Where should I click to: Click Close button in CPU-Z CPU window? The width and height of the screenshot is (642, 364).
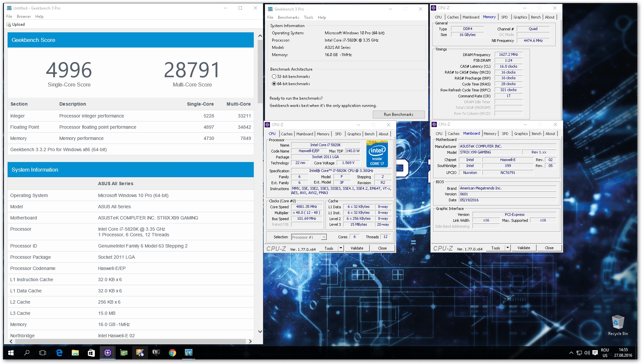pos(382,248)
